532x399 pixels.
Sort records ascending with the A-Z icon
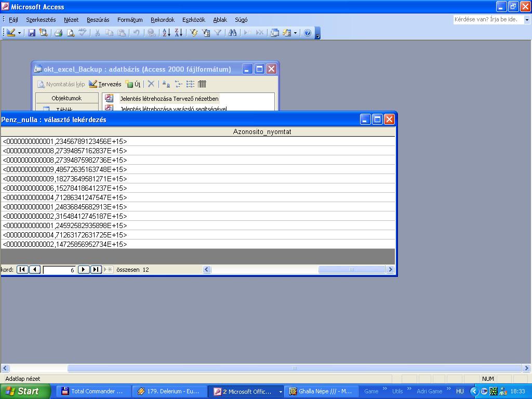coord(166,33)
